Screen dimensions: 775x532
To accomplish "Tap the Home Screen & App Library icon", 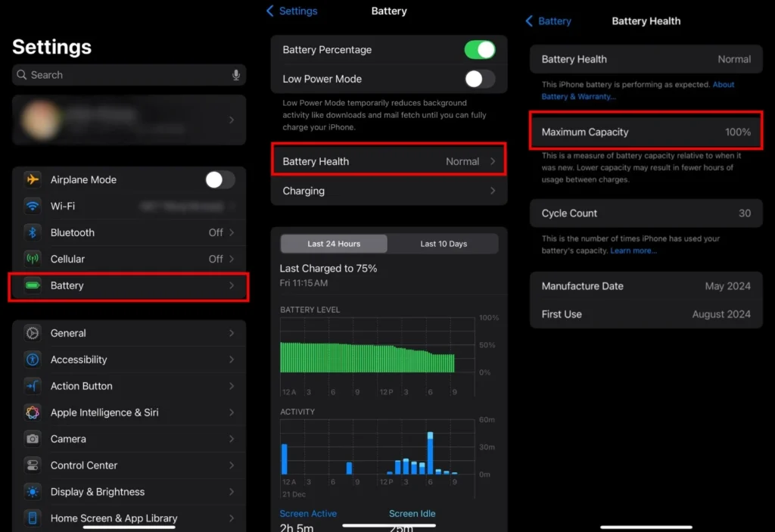I will (x=33, y=518).
